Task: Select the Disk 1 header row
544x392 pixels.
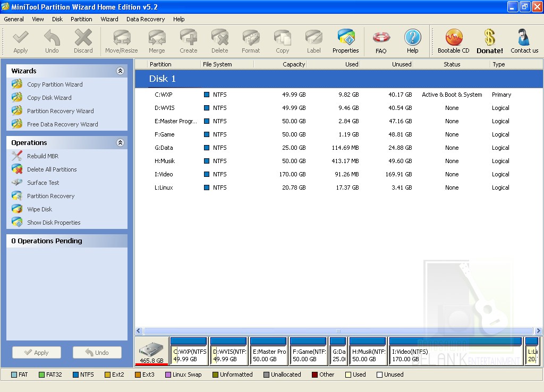Action: [339, 79]
